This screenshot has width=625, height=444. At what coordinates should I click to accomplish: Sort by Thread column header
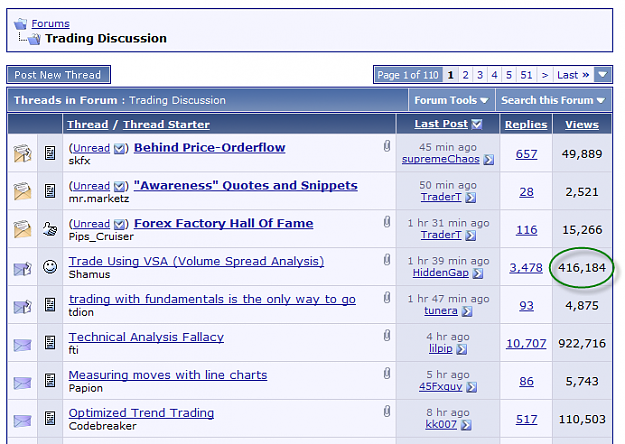[88, 124]
